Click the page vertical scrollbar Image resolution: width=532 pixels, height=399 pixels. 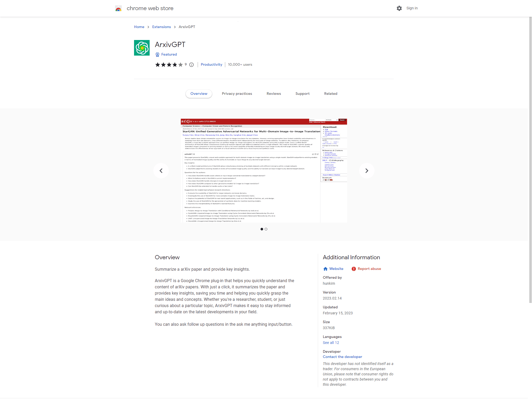coord(530,160)
